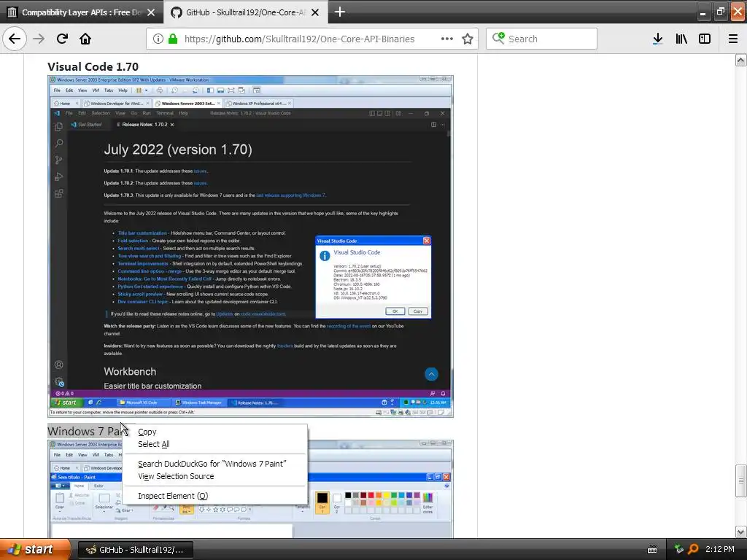Click the 2:12 PM system clock
Image resolution: width=747 pixels, height=560 pixels.
(720, 549)
